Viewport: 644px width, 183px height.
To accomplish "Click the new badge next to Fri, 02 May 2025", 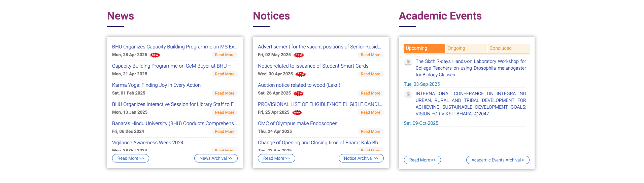I will [x=299, y=55].
